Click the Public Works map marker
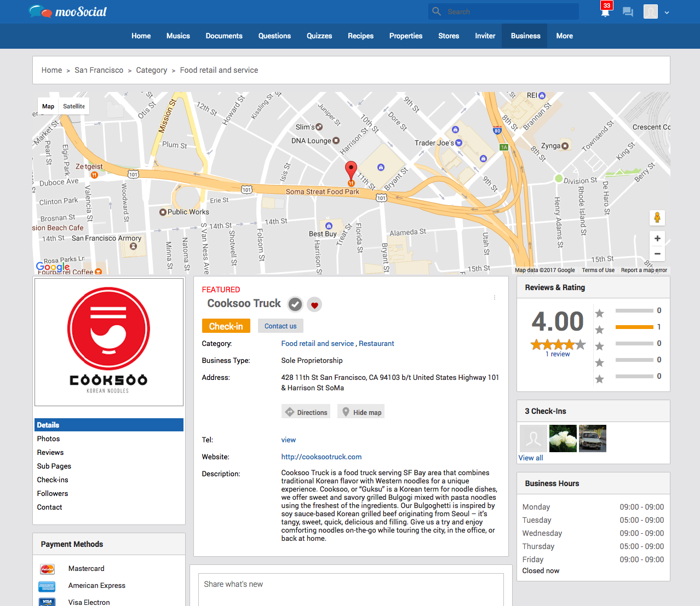 click(x=163, y=212)
